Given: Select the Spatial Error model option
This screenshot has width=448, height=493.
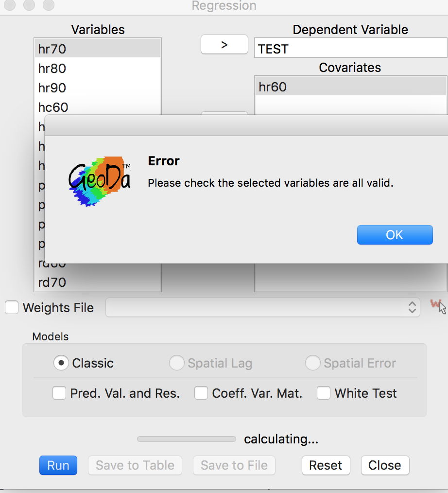Looking at the screenshot, I should 313,363.
